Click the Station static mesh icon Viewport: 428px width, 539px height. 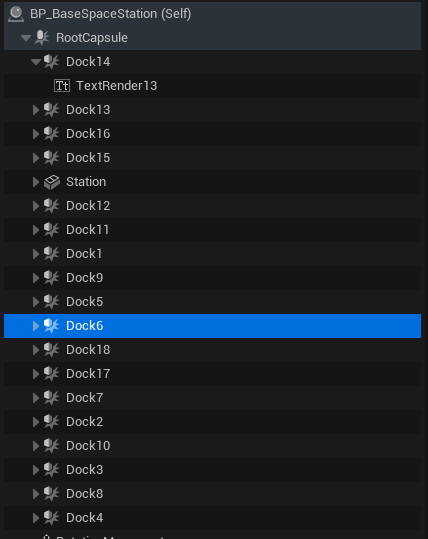(52, 182)
